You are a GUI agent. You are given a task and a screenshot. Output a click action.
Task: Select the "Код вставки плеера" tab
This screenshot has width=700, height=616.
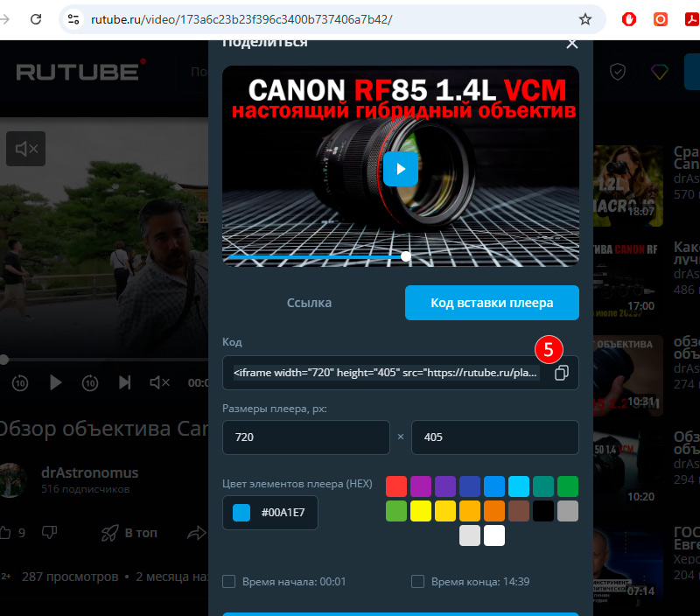click(x=492, y=303)
